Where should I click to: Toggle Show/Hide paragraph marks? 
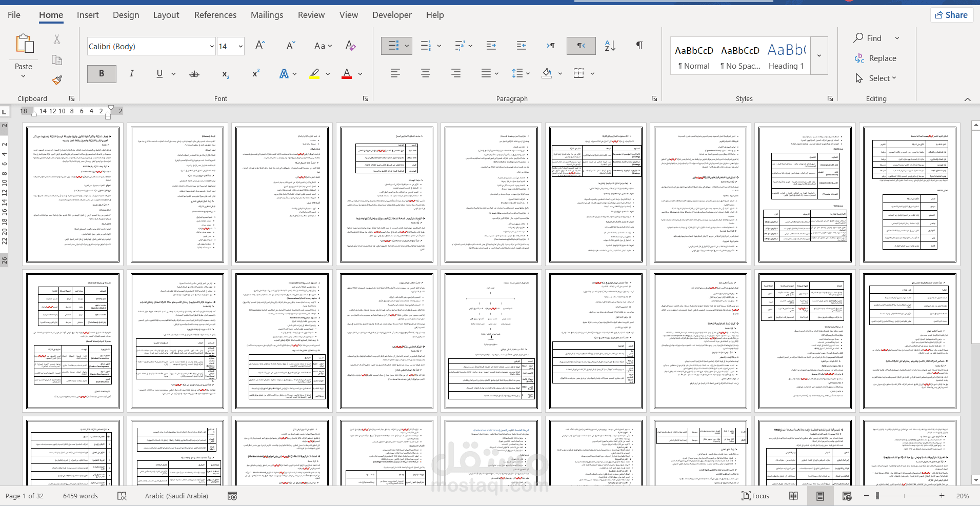click(x=639, y=46)
